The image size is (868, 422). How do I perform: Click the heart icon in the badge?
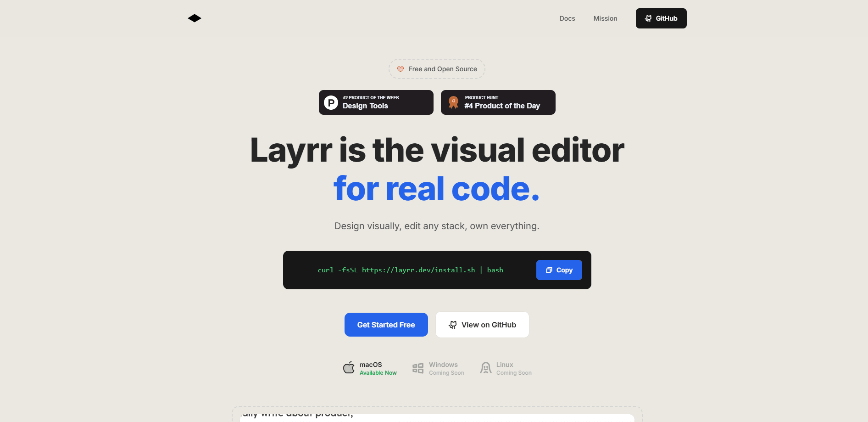[401, 69]
